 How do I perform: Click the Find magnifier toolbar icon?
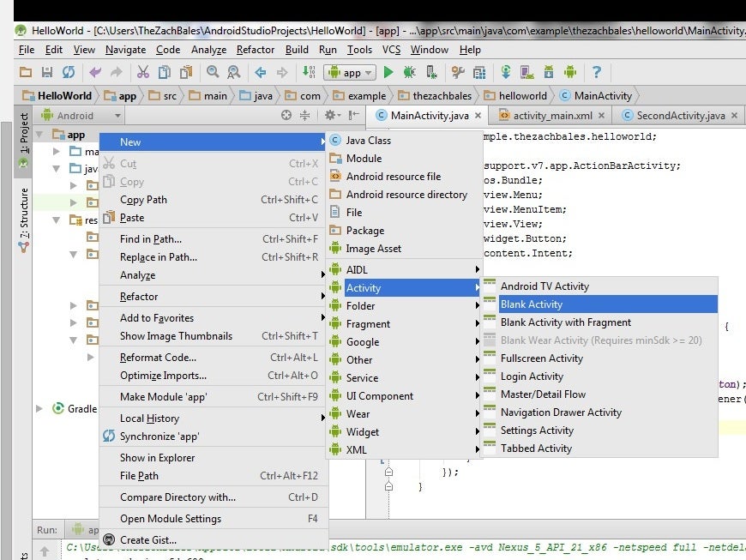click(x=213, y=72)
